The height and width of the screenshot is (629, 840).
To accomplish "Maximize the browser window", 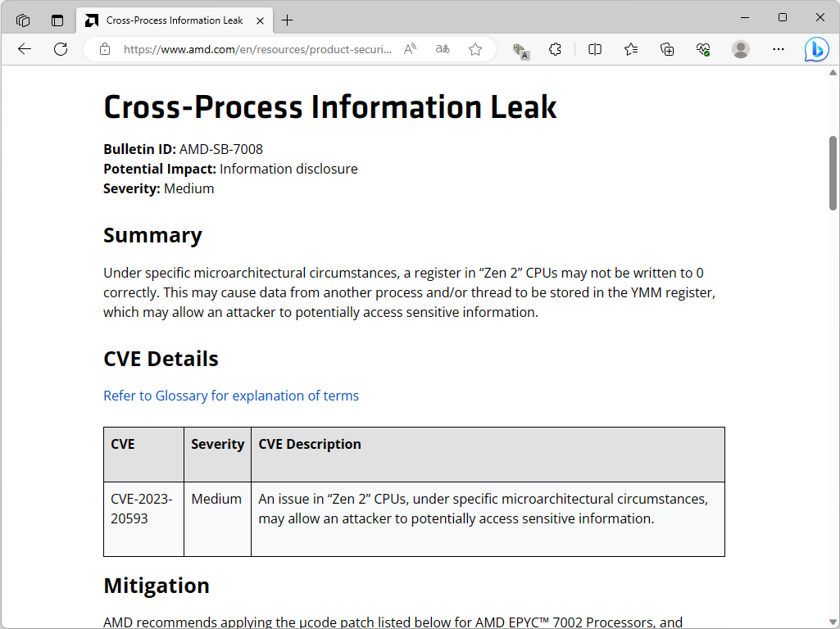I will point(782,18).
